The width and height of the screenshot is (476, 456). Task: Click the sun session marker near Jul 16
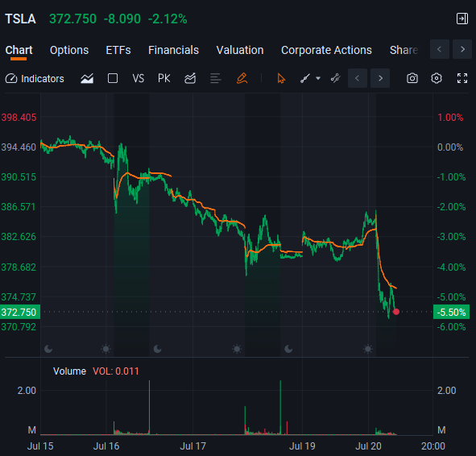106,349
